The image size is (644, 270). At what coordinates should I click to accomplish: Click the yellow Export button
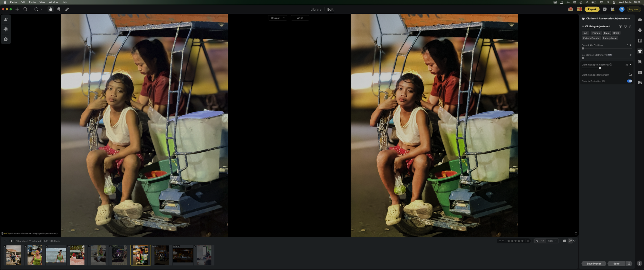tap(592, 9)
